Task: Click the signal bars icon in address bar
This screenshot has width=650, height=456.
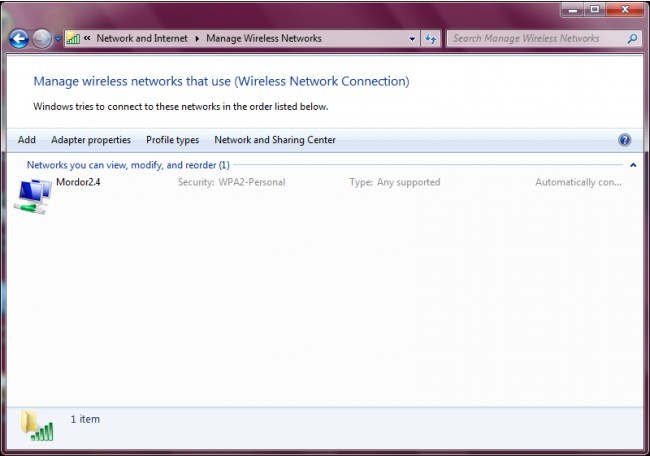Action: [73, 39]
